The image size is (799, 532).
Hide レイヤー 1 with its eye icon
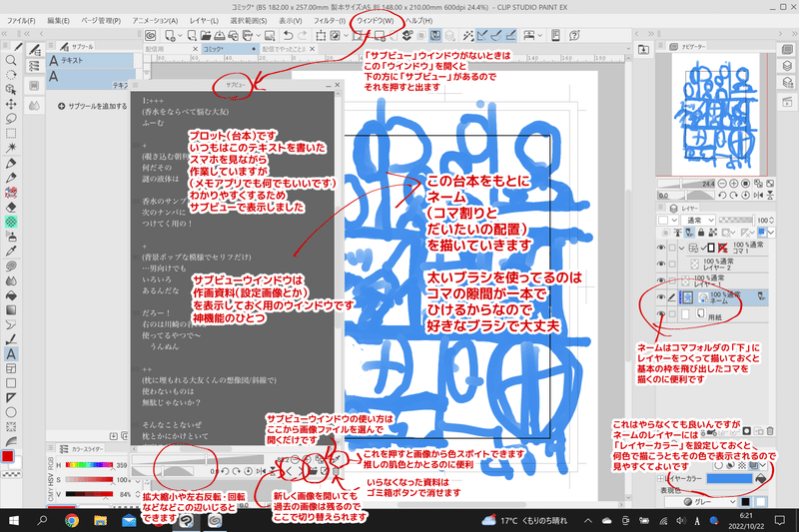point(661,280)
